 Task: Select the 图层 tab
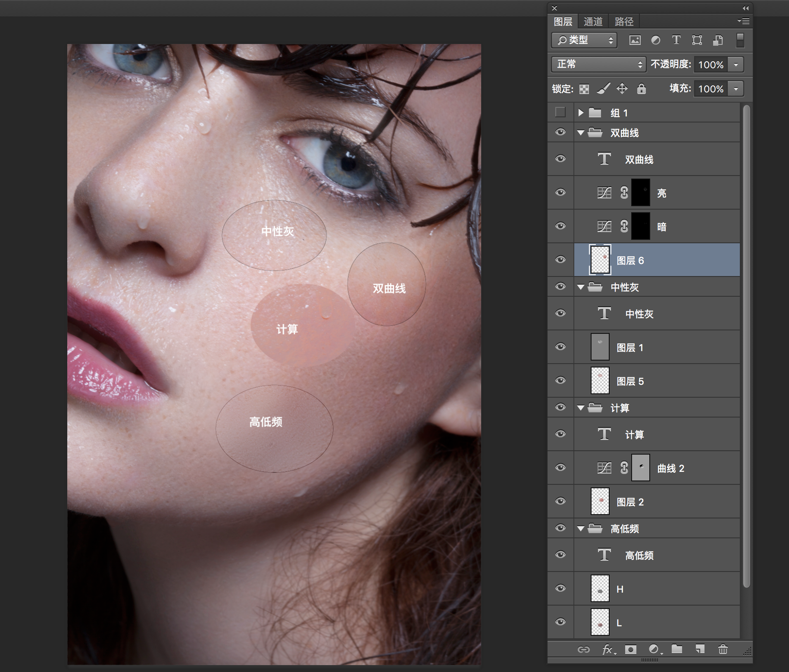point(563,21)
